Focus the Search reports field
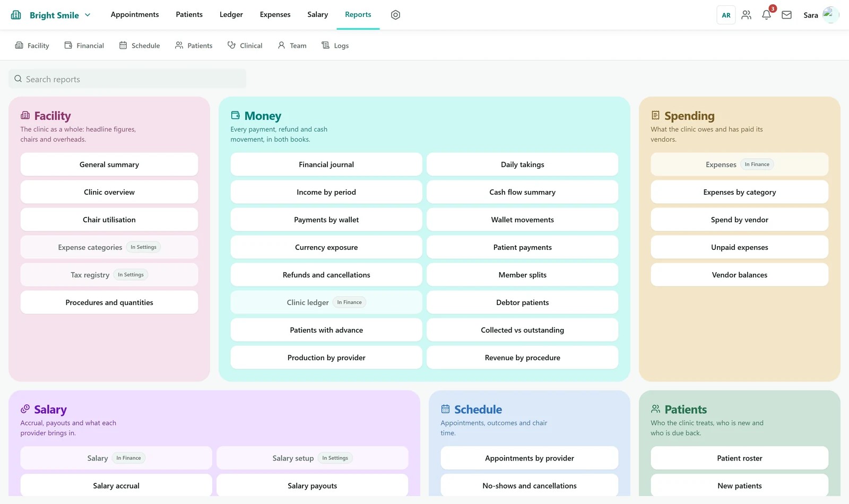 click(x=127, y=79)
